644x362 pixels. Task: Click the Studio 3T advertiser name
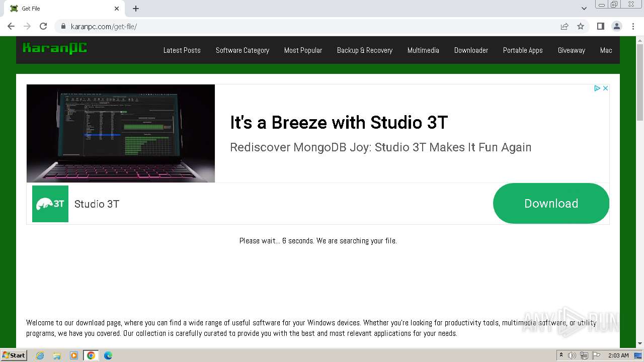tap(97, 204)
